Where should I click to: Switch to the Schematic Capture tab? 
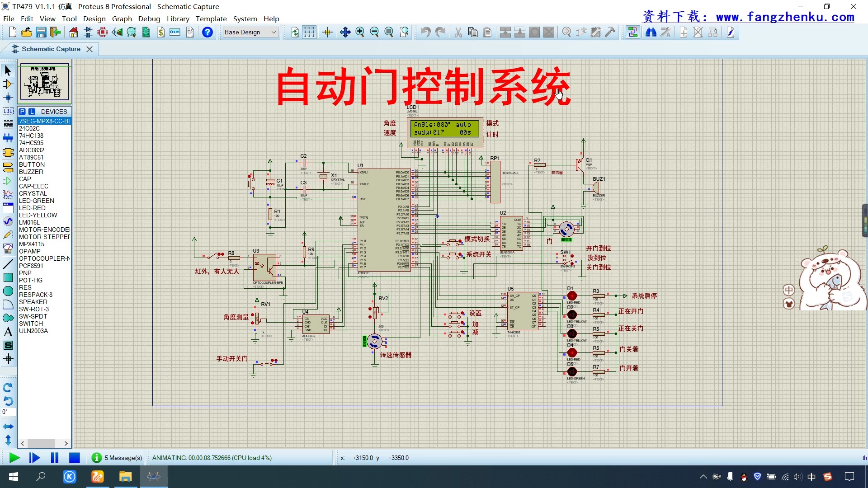click(x=51, y=49)
